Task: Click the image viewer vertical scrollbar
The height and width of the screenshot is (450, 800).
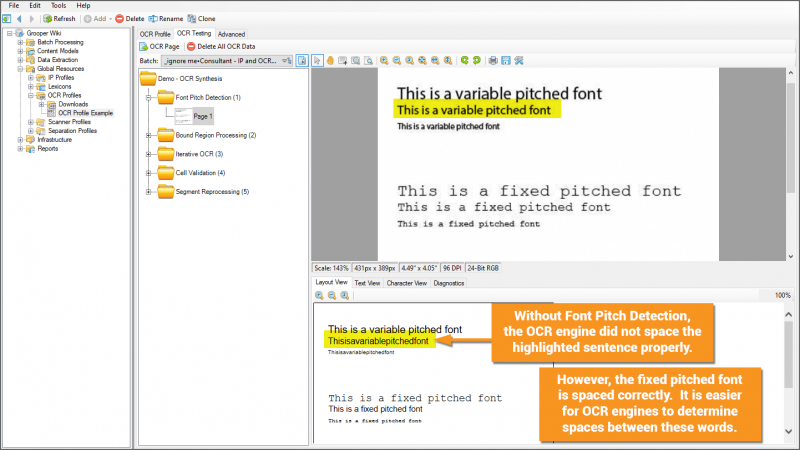Action: coord(791,137)
